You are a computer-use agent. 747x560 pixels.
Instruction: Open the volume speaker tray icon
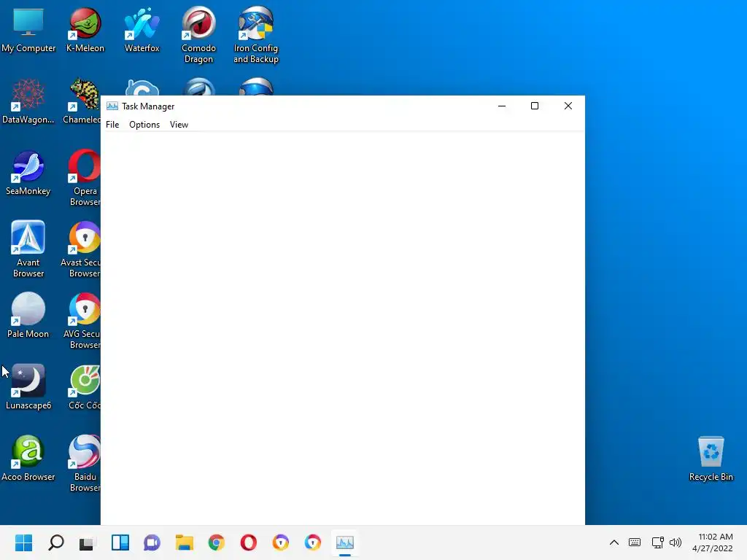pos(675,542)
